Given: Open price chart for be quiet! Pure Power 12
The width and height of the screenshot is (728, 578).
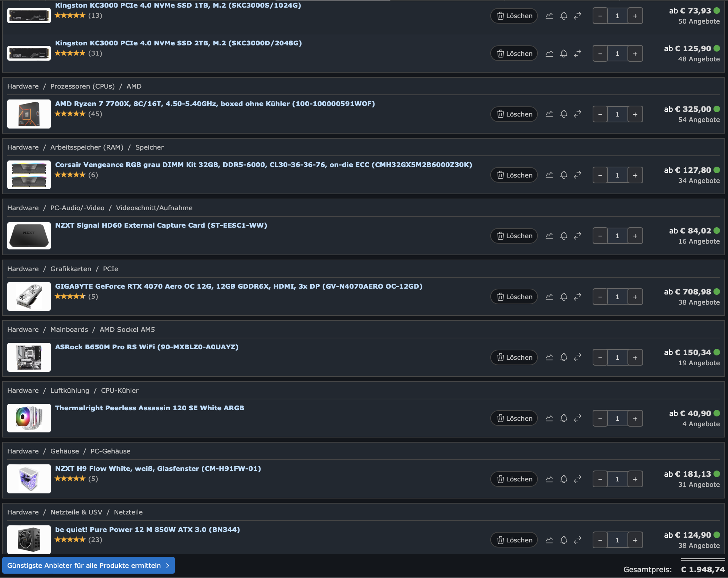Looking at the screenshot, I should pos(549,540).
